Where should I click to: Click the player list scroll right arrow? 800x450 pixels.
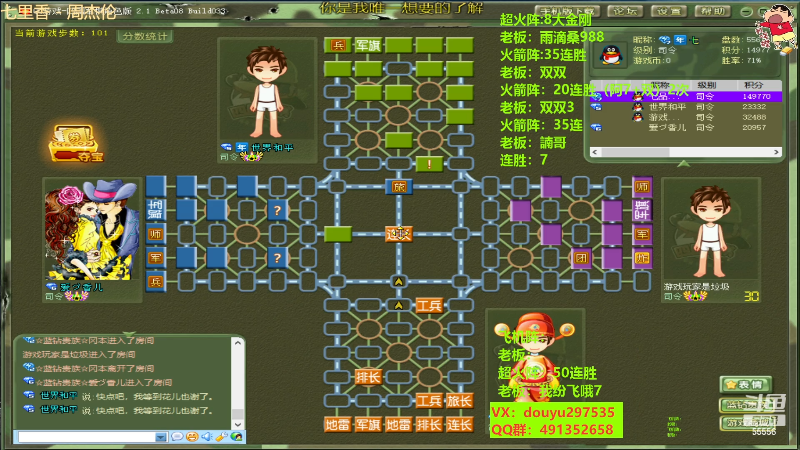776,152
